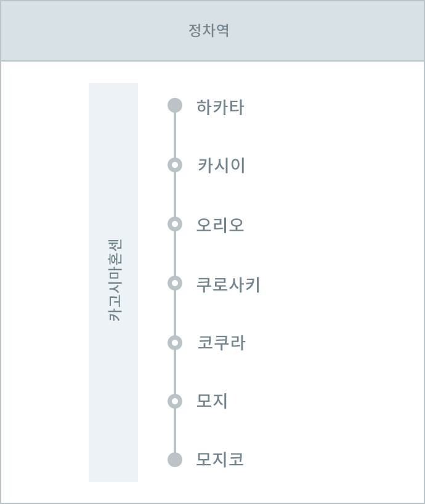The width and height of the screenshot is (425, 504).
Task: Select the 코쿠라 station name
Action: click(221, 343)
